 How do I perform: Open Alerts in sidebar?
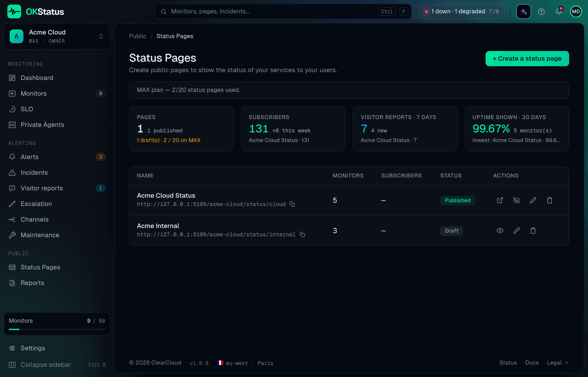tap(57, 157)
